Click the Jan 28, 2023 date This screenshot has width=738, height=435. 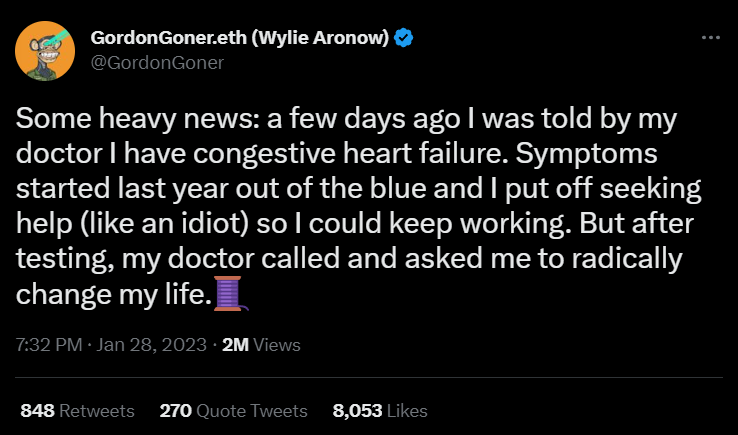(154, 345)
